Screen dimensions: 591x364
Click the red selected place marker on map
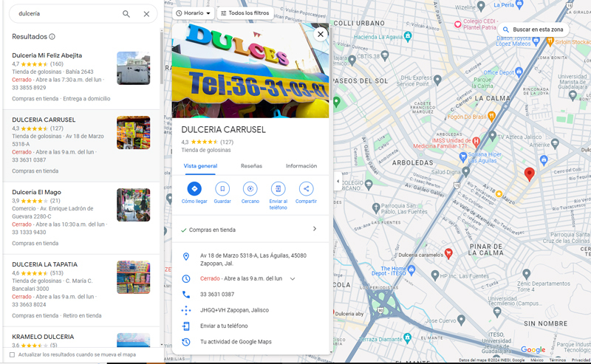[529, 174]
